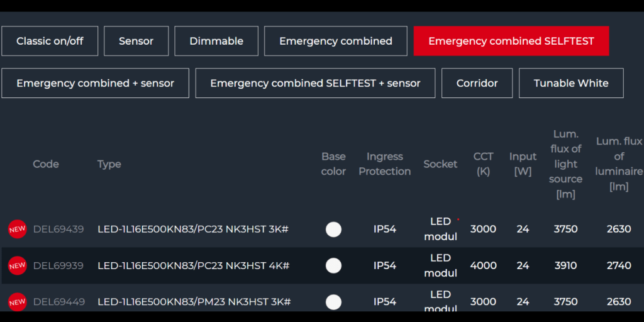Switch to Tunable White
The width and height of the screenshot is (644, 322).
click(571, 83)
